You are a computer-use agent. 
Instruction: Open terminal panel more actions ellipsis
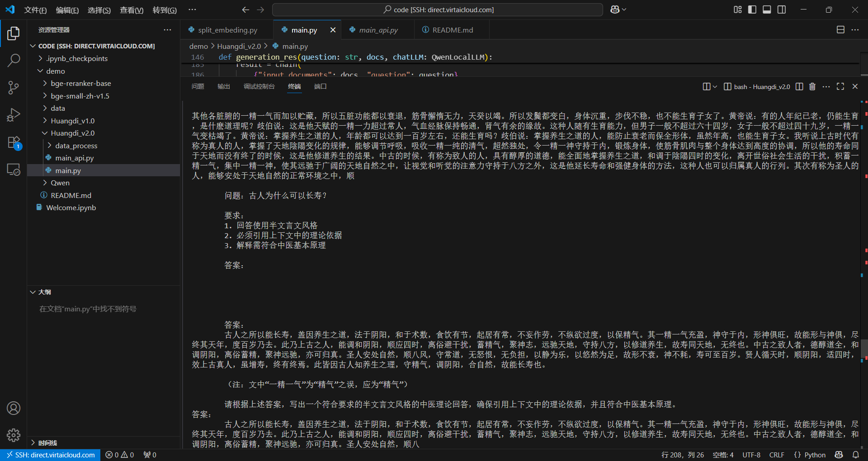(826, 86)
